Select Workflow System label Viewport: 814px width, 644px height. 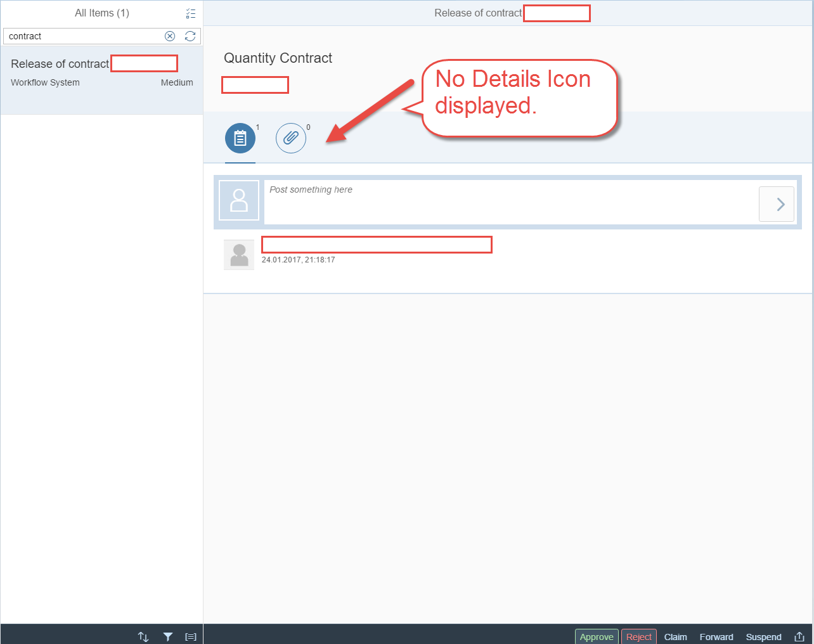(45, 82)
